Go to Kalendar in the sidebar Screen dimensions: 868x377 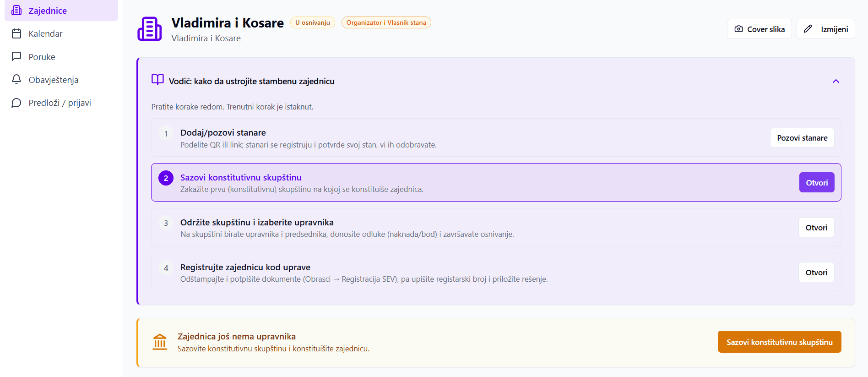point(61,33)
